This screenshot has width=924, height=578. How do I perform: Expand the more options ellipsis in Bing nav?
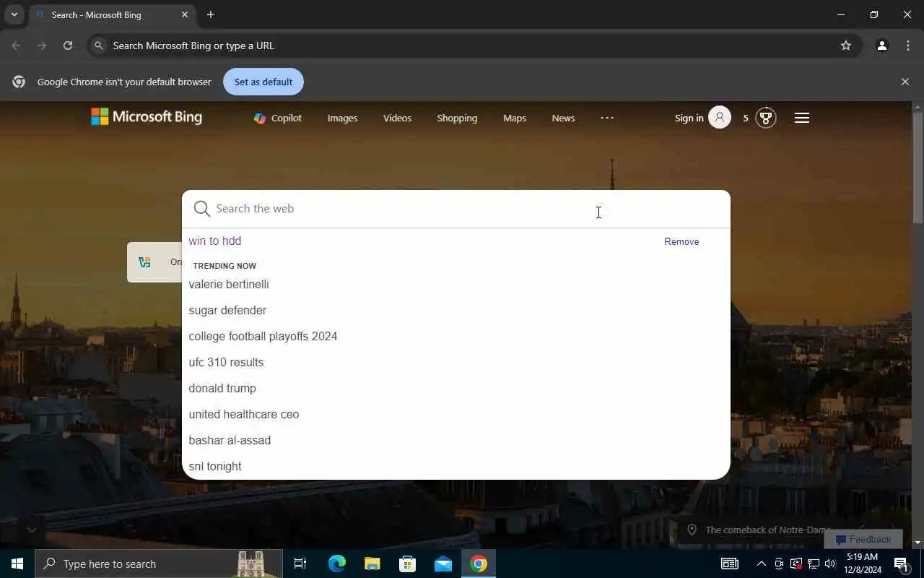(607, 118)
